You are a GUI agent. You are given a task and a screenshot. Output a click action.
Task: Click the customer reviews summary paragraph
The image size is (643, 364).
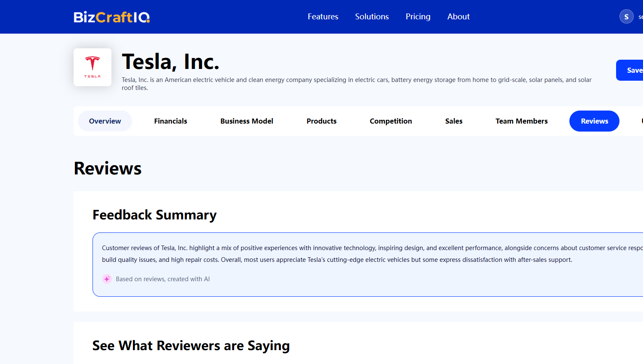(372, 254)
